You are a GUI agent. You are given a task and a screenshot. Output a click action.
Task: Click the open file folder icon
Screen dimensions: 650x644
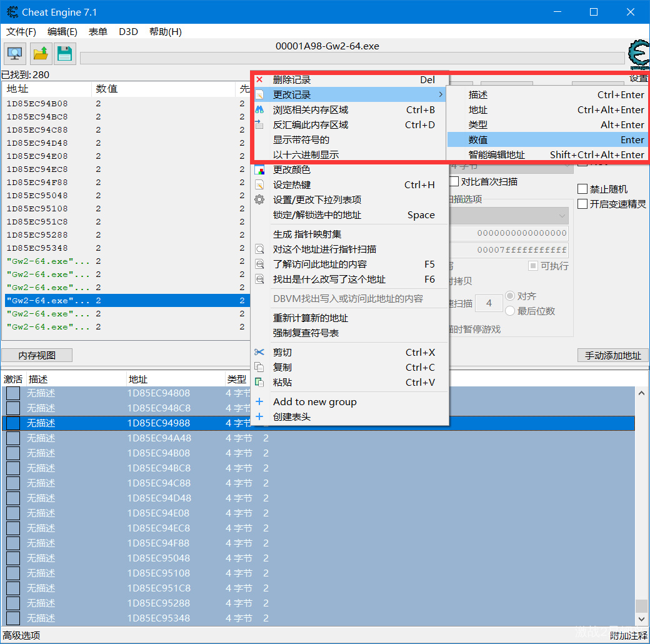point(40,54)
